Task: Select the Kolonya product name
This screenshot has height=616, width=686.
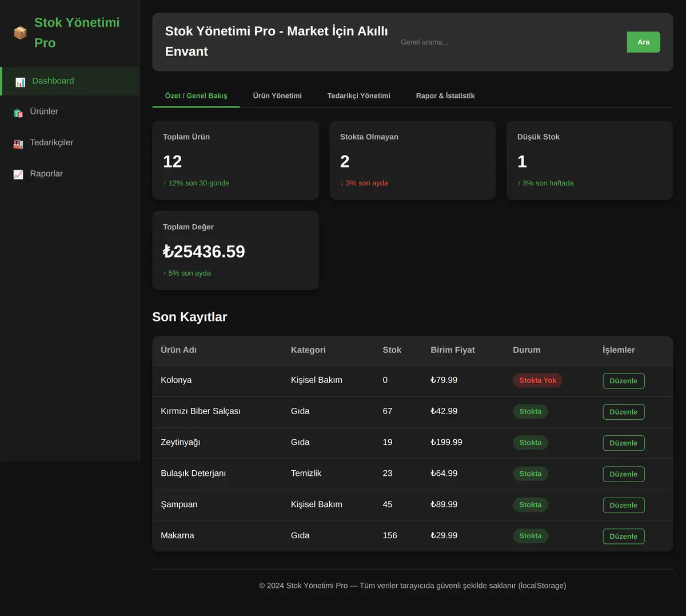Action: 176,380
